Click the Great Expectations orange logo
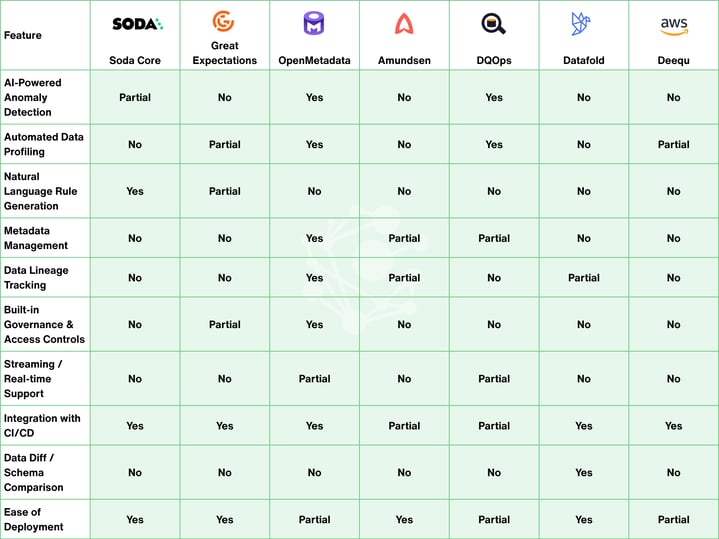The height and width of the screenshot is (539, 719). 223,21
